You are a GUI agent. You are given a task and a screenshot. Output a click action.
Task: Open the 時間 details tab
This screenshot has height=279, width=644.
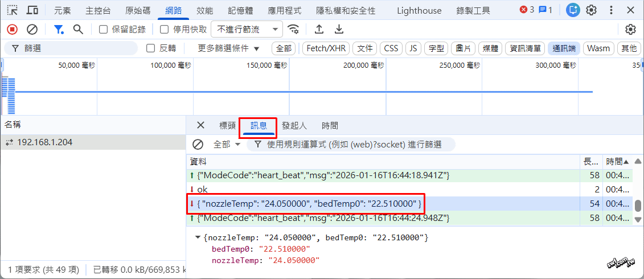click(x=330, y=126)
